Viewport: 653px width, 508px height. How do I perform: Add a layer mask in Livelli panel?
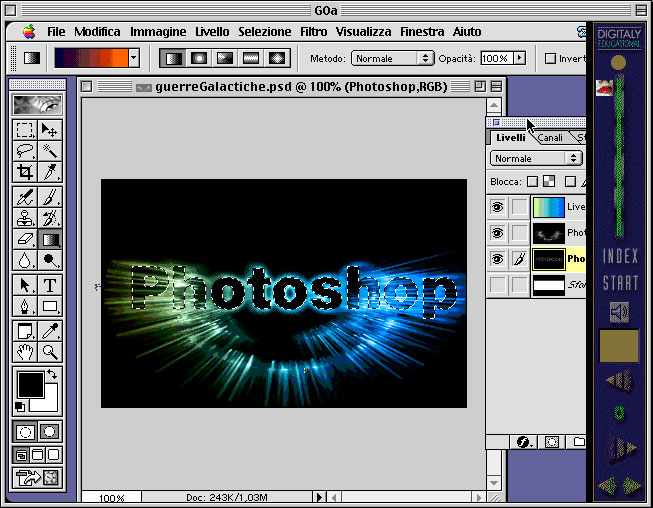click(x=552, y=442)
